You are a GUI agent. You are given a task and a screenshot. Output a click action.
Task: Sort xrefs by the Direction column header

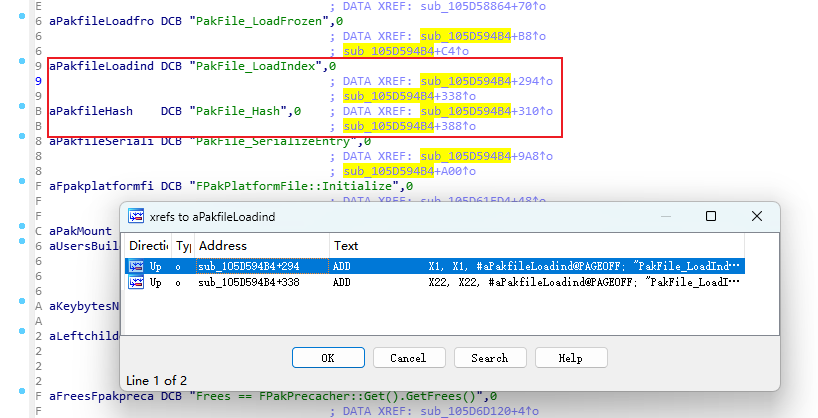(x=147, y=245)
